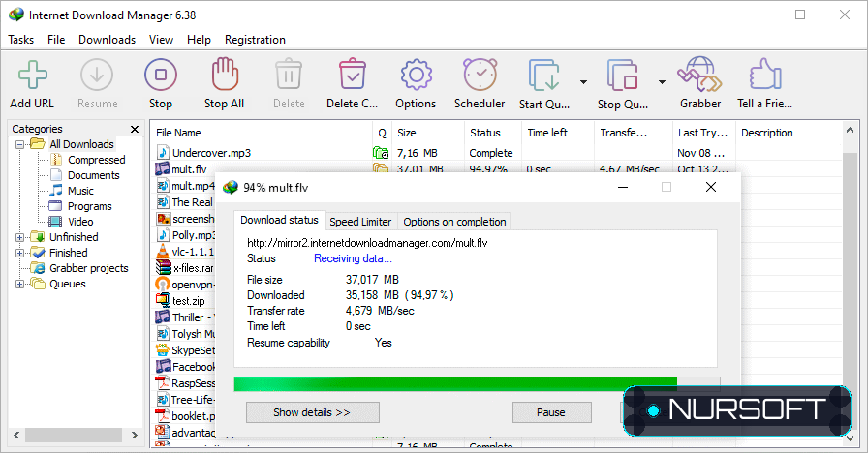The height and width of the screenshot is (453, 868).
Task: Minimize the mult.flv download dialog
Action: [623, 187]
